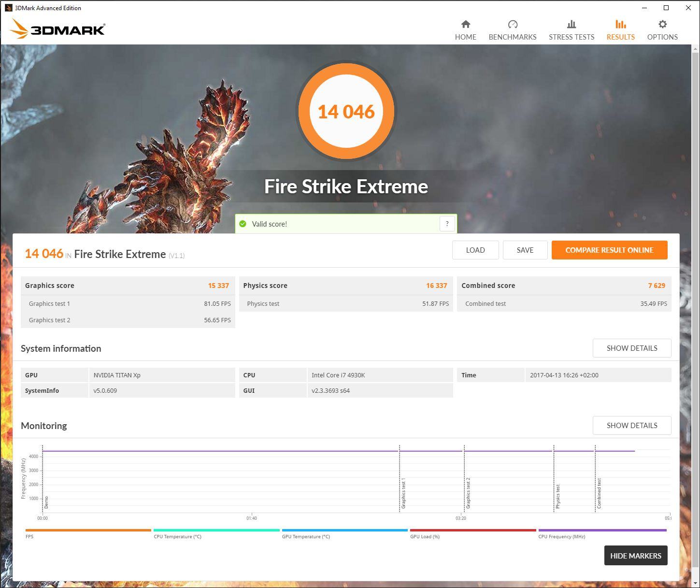Open the Options tab
The image size is (700, 588).
point(662,30)
